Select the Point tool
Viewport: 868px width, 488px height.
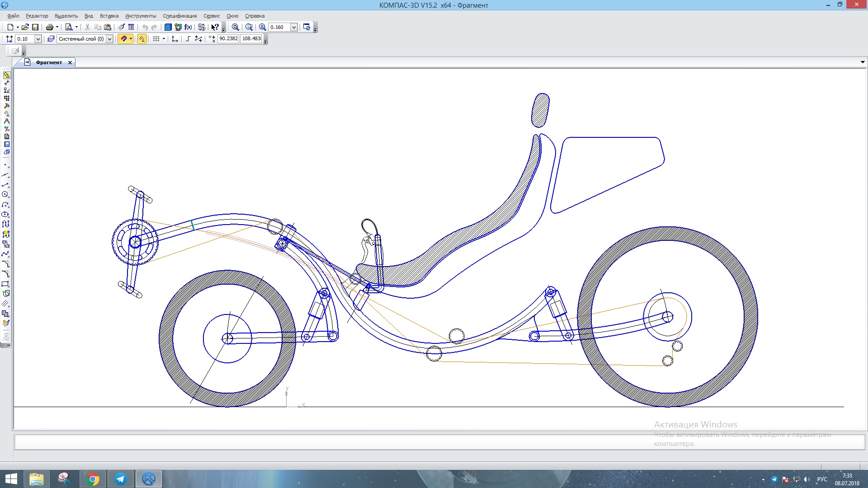(x=5, y=165)
